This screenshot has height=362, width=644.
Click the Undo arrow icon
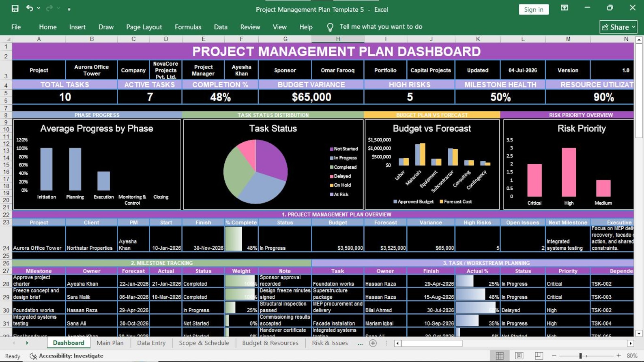point(30,9)
